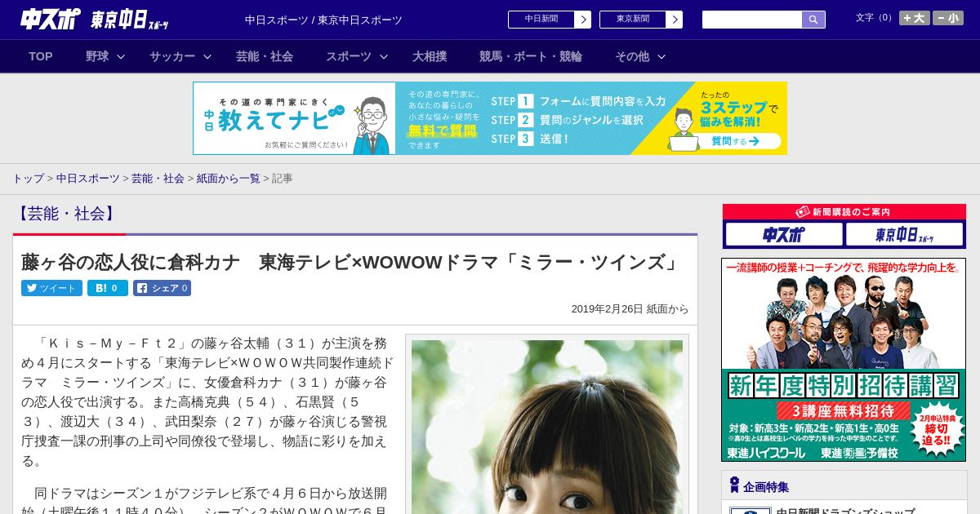Open the 東京新聞 link button

pyautogui.click(x=640, y=20)
